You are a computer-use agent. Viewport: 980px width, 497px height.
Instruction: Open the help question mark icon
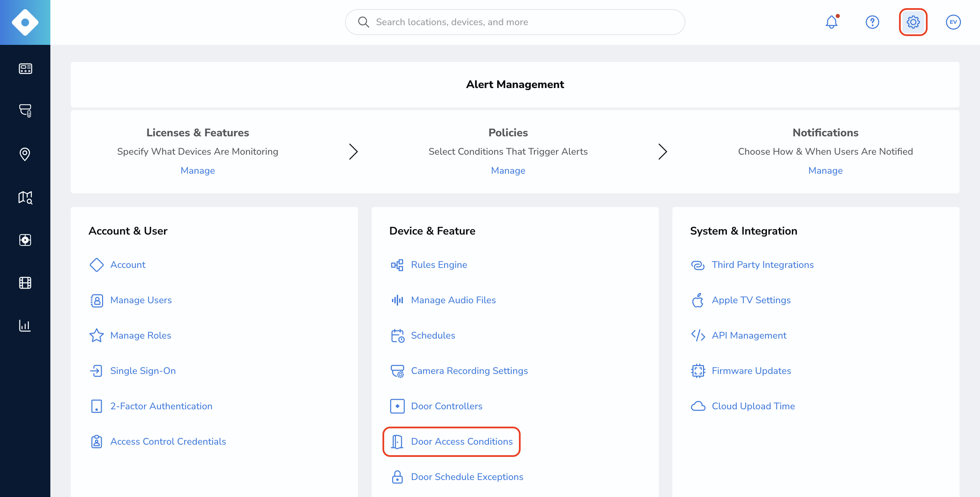[x=872, y=22]
